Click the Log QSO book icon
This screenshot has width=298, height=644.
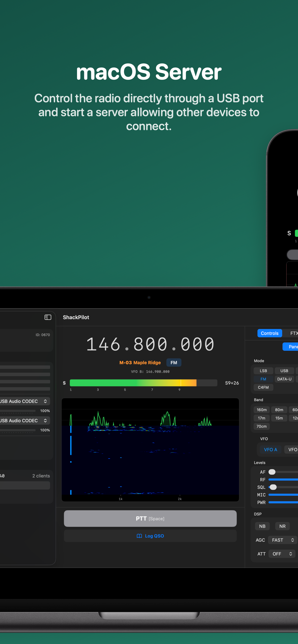(139, 536)
